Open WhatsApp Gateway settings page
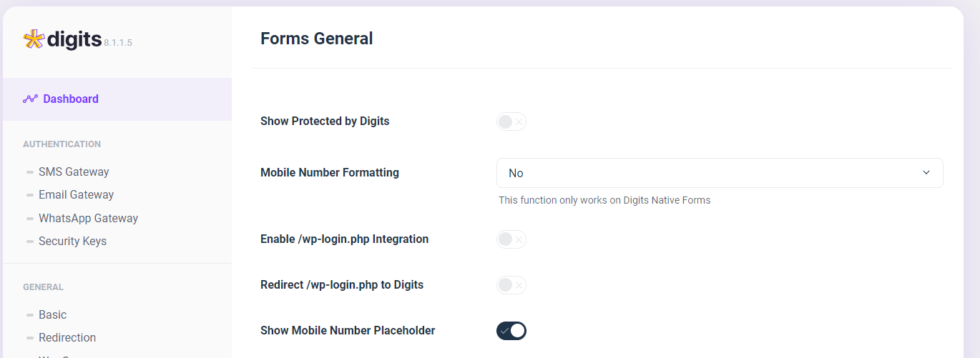Image resolution: width=980 pixels, height=358 pixels. pos(88,219)
